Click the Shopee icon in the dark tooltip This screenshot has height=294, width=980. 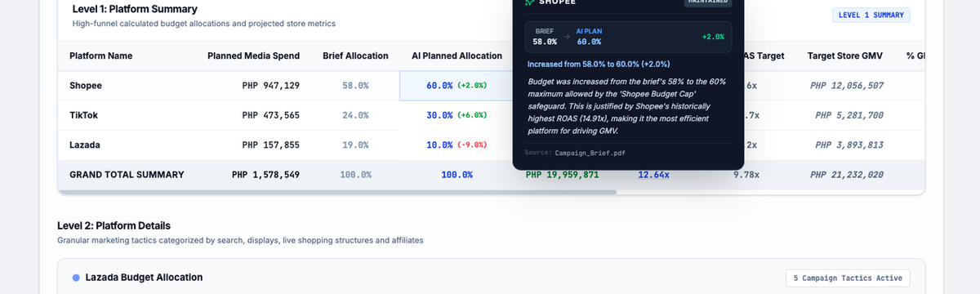(529, 2)
